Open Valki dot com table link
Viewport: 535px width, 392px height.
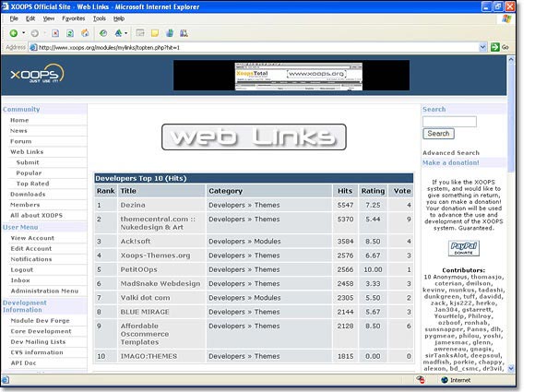click(145, 298)
